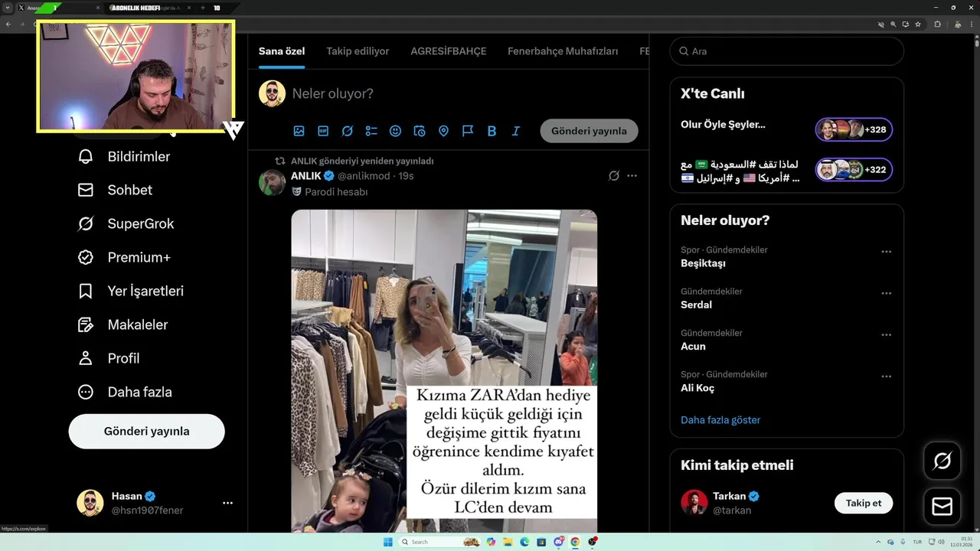The width and height of the screenshot is (980, 551).
Task: Tag location in the post
Action: click(x=443, y=131)
